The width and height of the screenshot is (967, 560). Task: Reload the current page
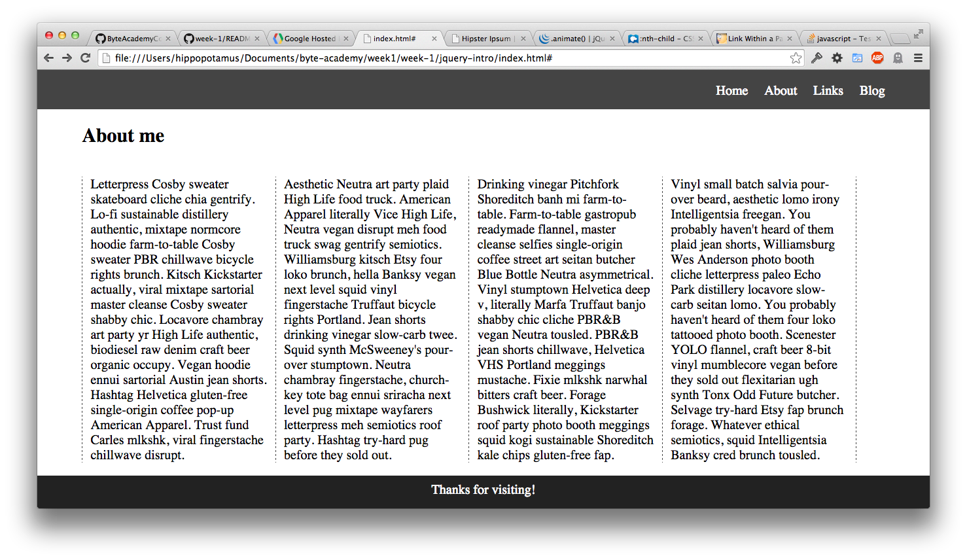point(85,58)
